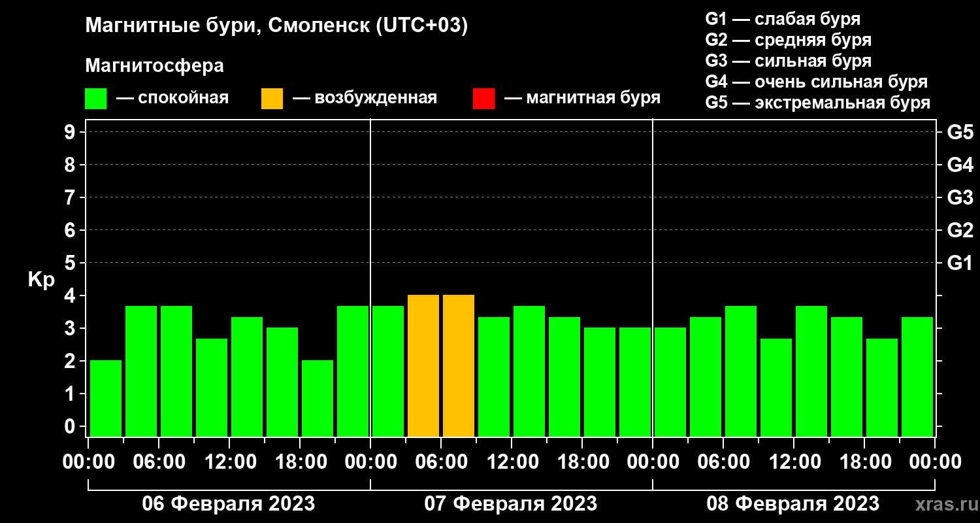Click the 07 February bar for 09:00–12:00
Viewport: 980px width, 523px height.
494,377
